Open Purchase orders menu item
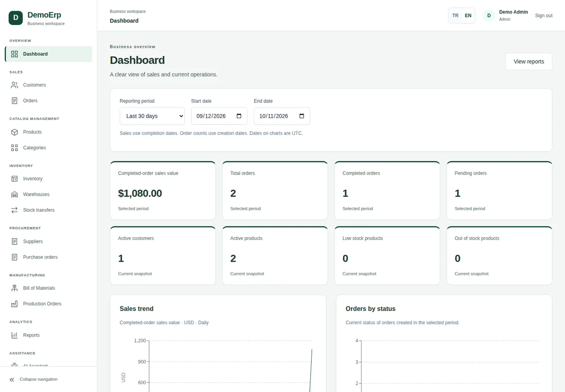The image size is (565, 392). [48, 257]
